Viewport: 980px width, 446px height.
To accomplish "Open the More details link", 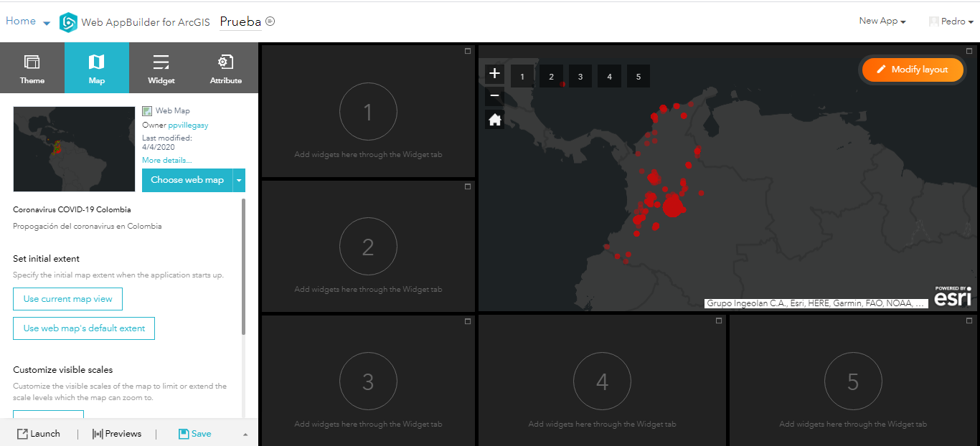I will coord(166,160).
